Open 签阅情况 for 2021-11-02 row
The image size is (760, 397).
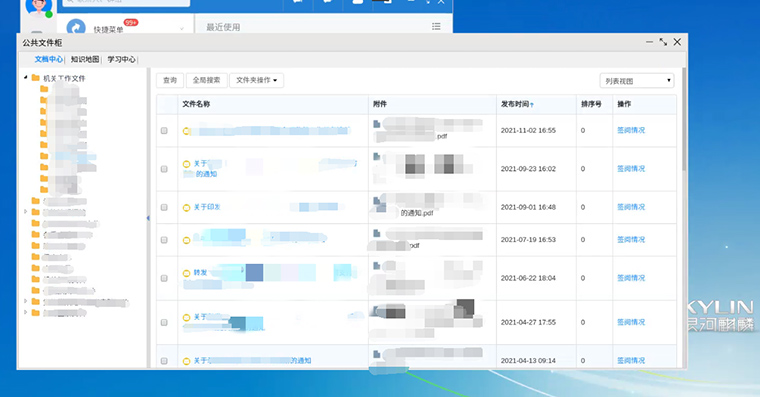coord(631,130)
